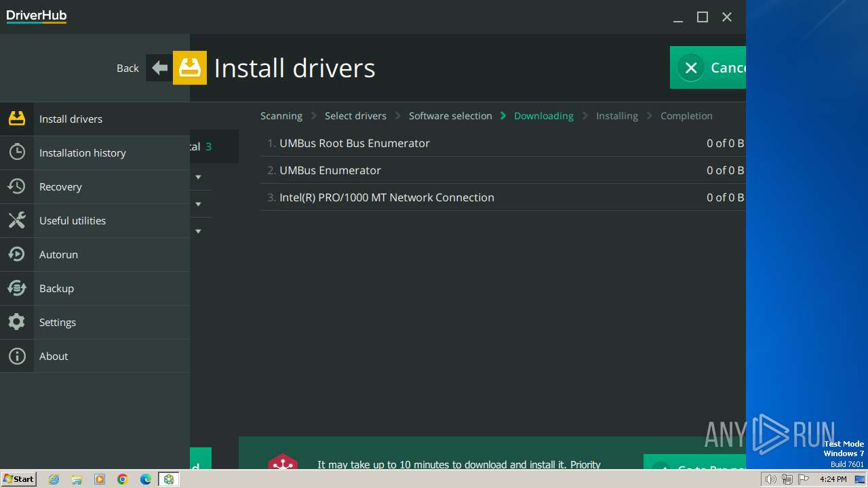Click the Downloading step

[x=544, y=116]
